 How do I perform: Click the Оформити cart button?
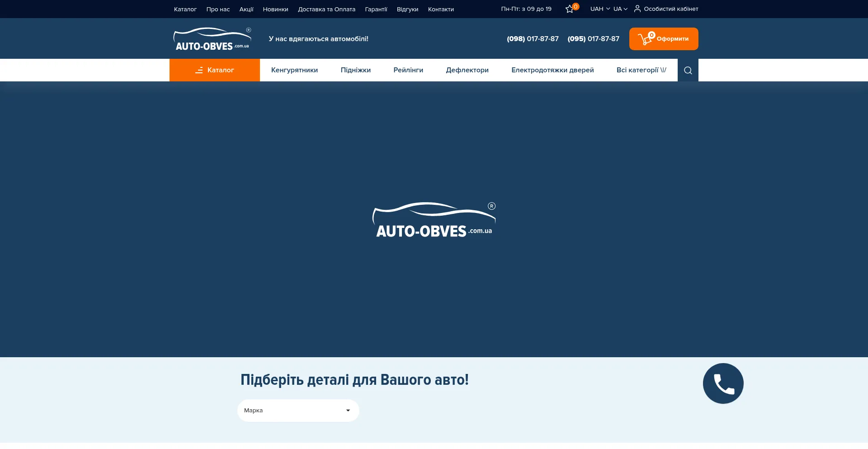(x=664, y=39)
